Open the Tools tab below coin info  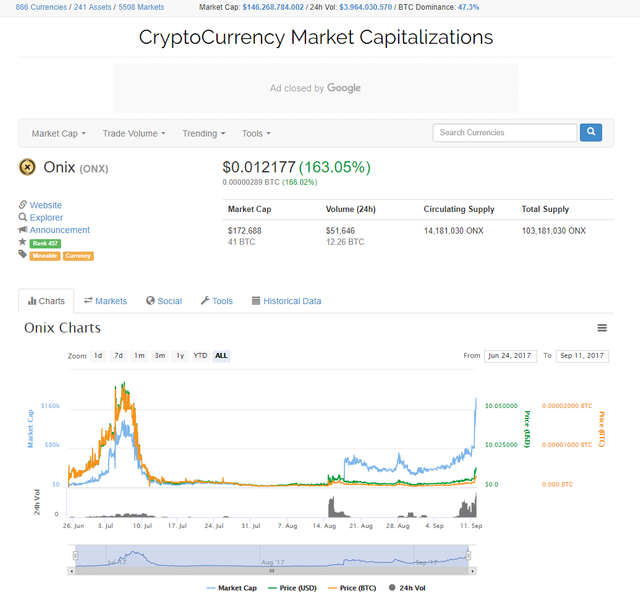click(217, 301)
